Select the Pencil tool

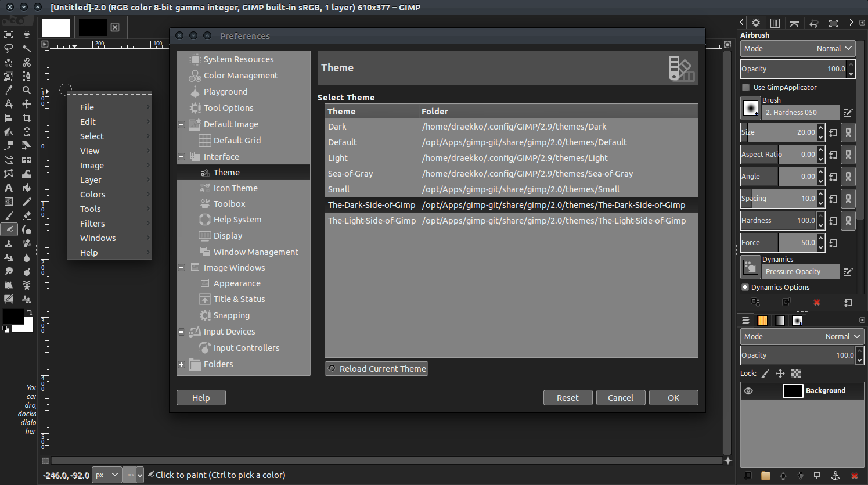pyautogui.click(x=27, y=202)
